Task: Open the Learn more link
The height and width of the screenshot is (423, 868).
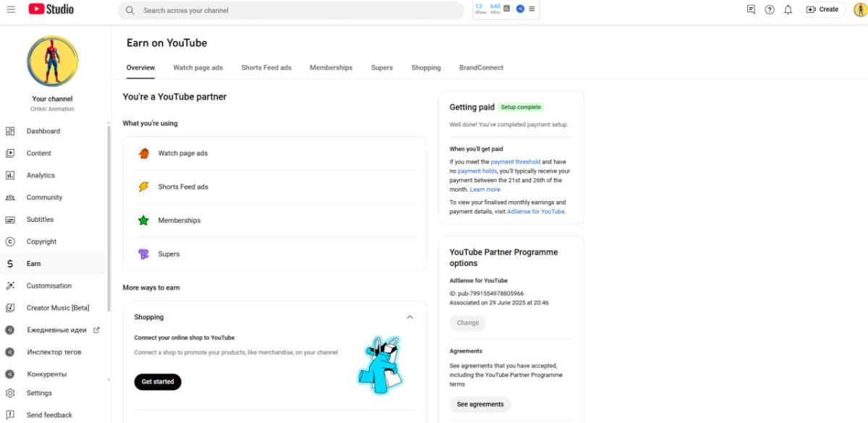Action: coord(485,189)
